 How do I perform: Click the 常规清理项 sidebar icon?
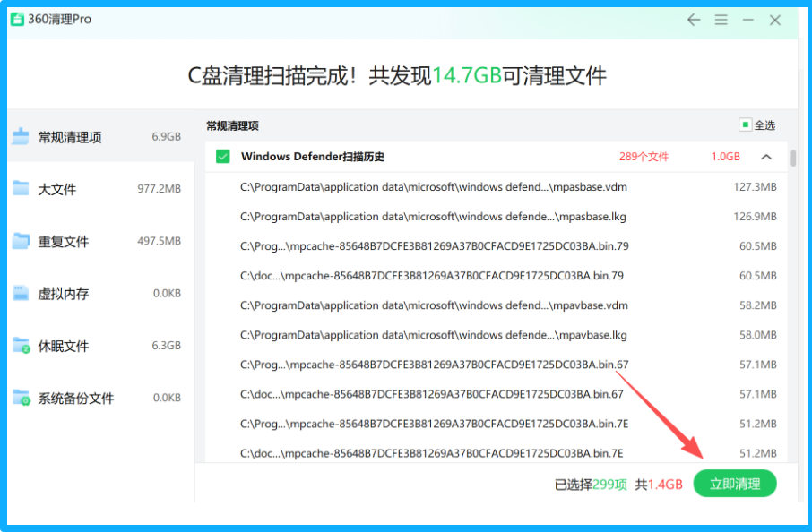[x=21, y=137]
